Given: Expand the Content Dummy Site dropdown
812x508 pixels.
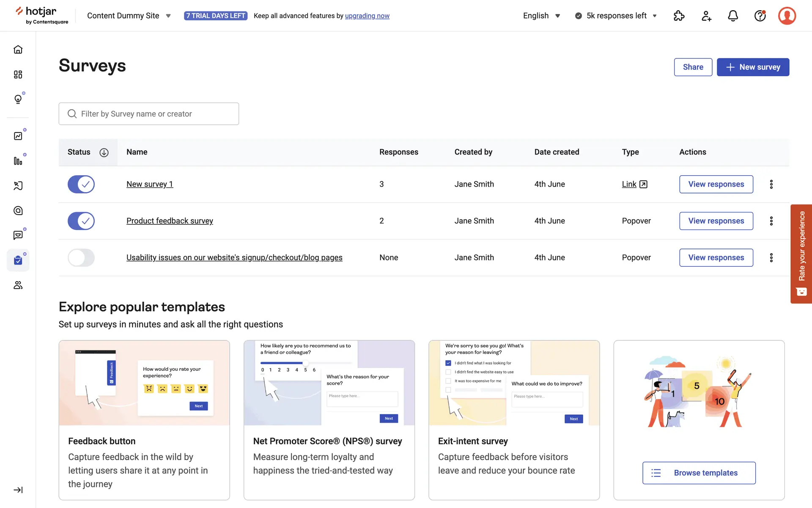Looking at the screenshot, I should click(129, 16).
